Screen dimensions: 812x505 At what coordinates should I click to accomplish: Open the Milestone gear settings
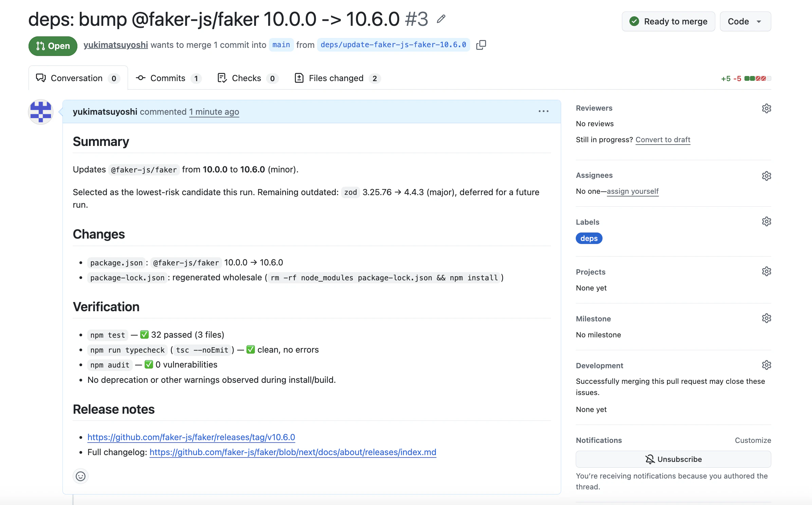point(767,318)
